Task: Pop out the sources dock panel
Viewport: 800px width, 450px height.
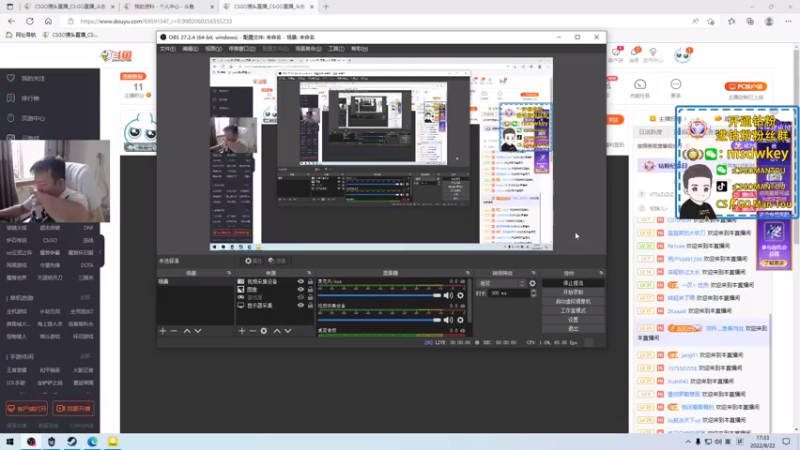Action: click(309, 273)
